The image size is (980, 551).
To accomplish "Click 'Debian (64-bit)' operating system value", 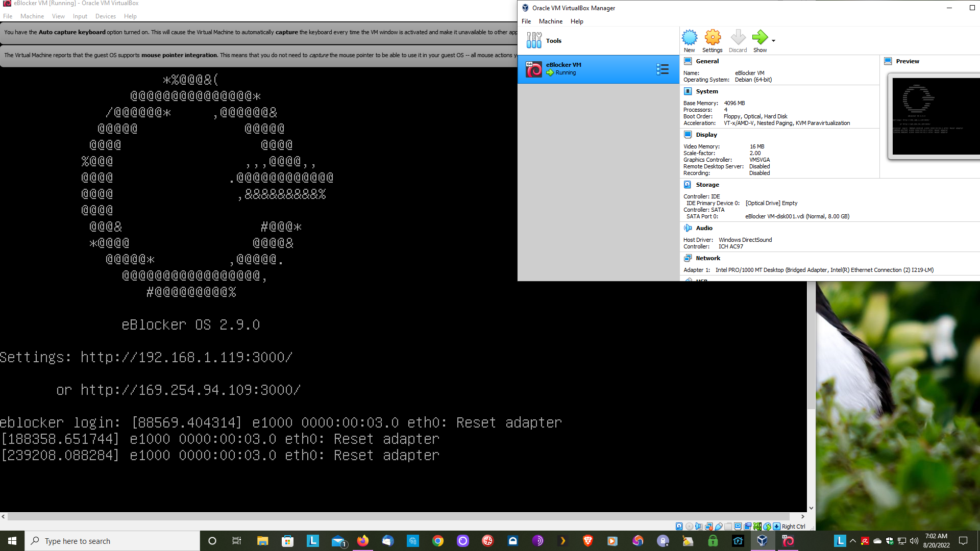I will point(753,80).
